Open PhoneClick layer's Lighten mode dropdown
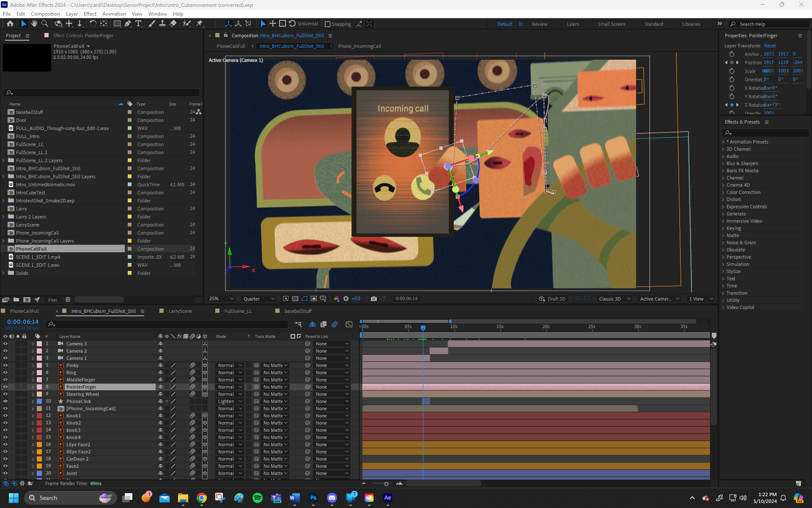This screenshot has width=812, height=508. pos(230,401)
